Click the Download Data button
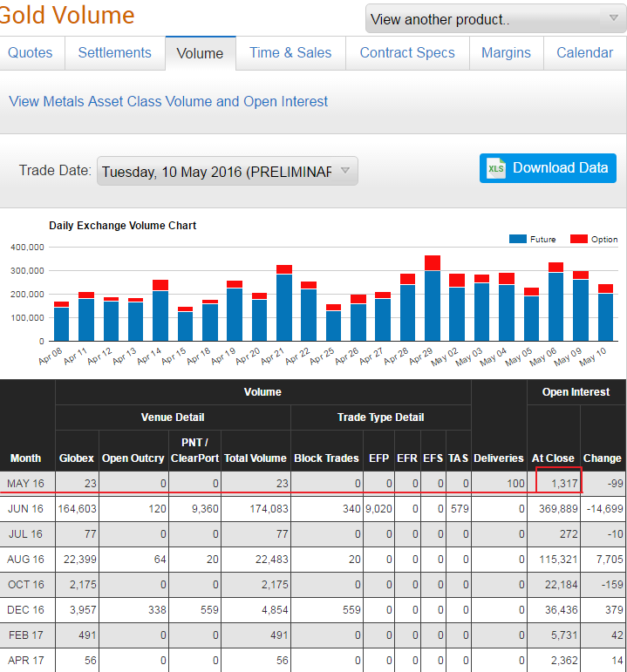627x672 pixels. [x=548, y=168]
